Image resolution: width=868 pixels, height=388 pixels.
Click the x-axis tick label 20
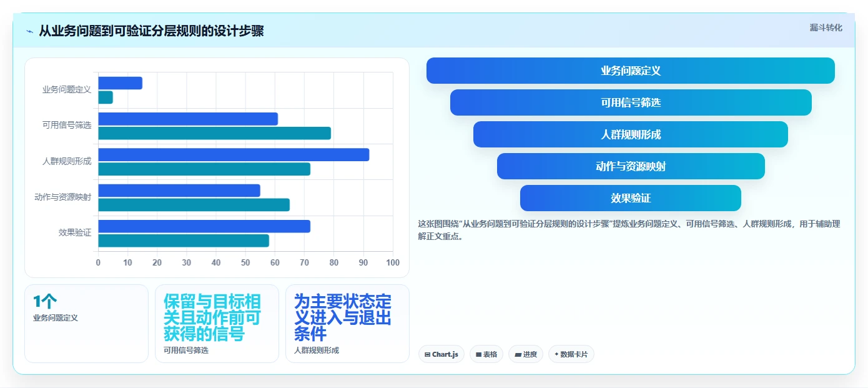tap(157, 263)
